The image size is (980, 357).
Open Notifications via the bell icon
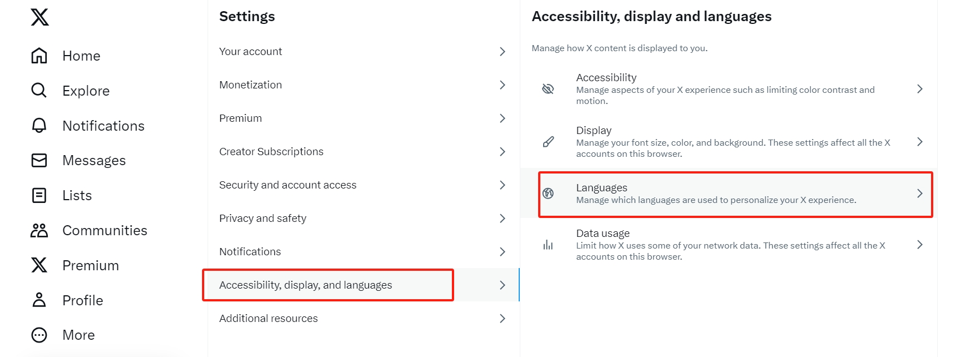pyautogui.click(x=39, y=126)
